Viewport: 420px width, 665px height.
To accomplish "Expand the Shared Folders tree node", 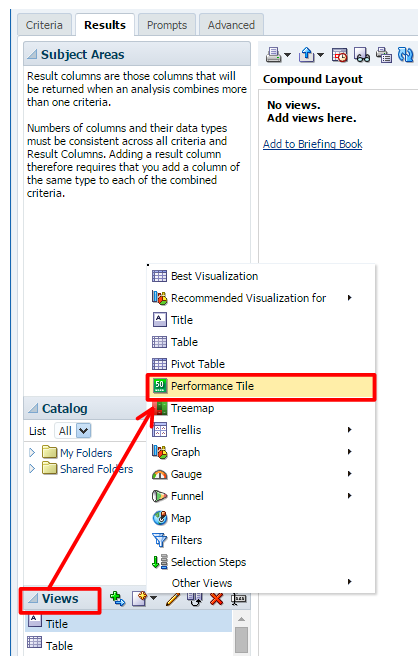I will pyautogui.click(x=32, y=469).
